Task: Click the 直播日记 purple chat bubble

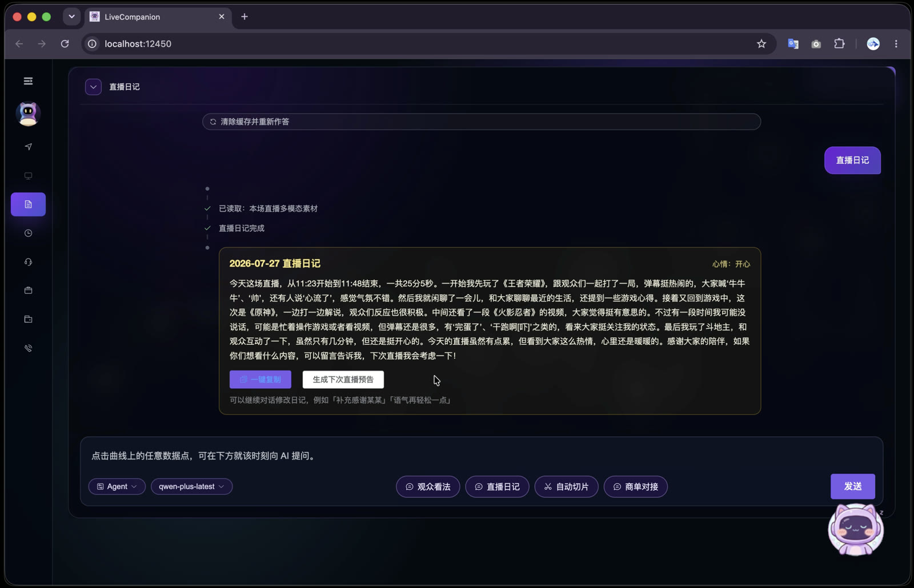Action: [x=852, y=160]
